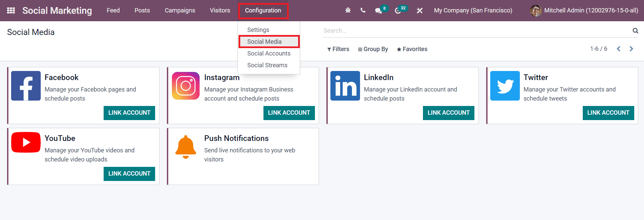
Task: Click the Twitter bird logo
Action: (505, 86)
